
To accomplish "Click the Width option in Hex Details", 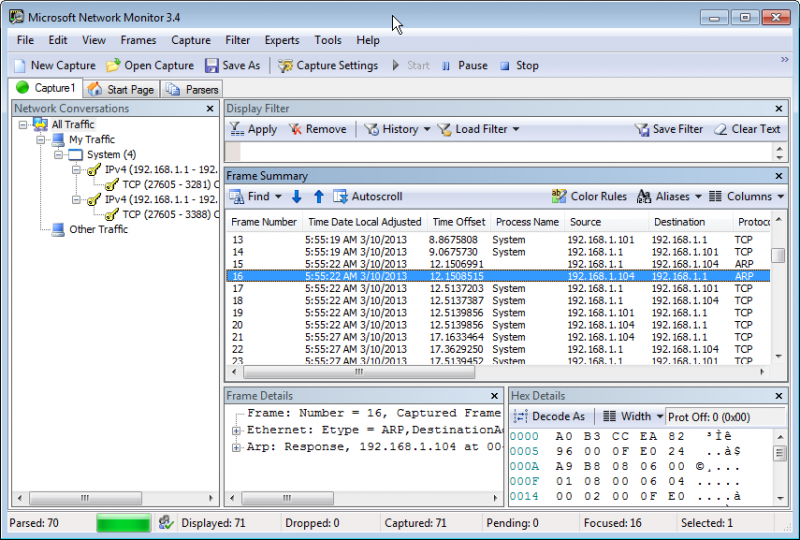I will [627, 416].
